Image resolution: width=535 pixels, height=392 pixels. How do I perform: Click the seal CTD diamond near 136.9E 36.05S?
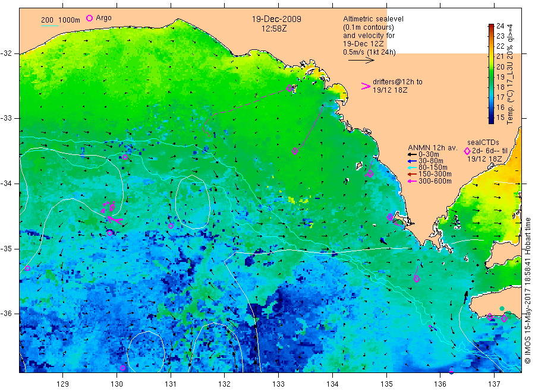coord(490,317)
